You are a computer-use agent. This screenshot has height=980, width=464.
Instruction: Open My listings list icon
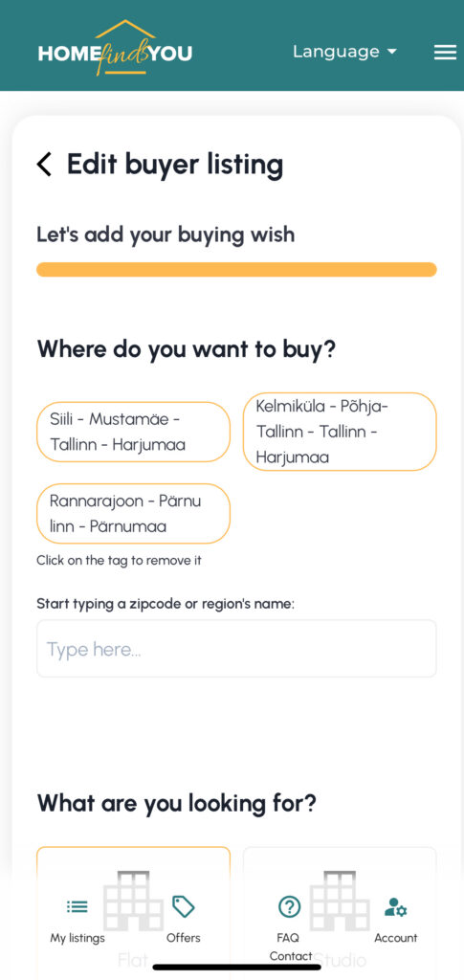coord(77,906)
